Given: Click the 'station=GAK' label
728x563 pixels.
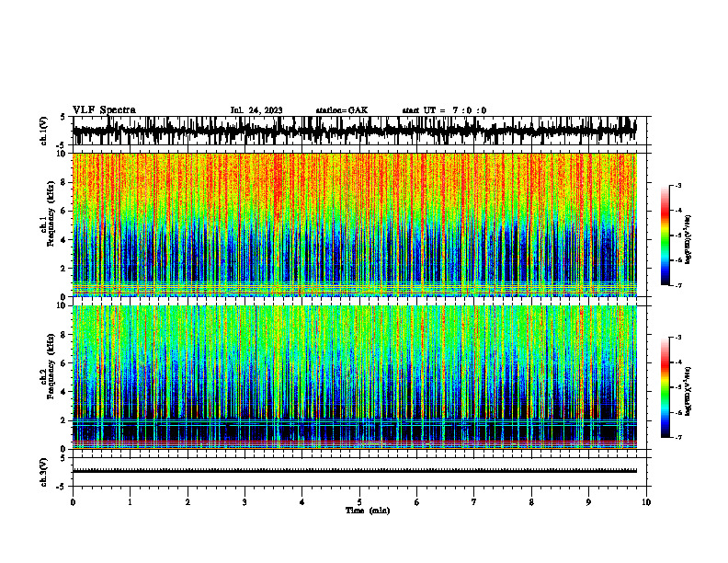Looking at the screenshot, I should (342, 110).
